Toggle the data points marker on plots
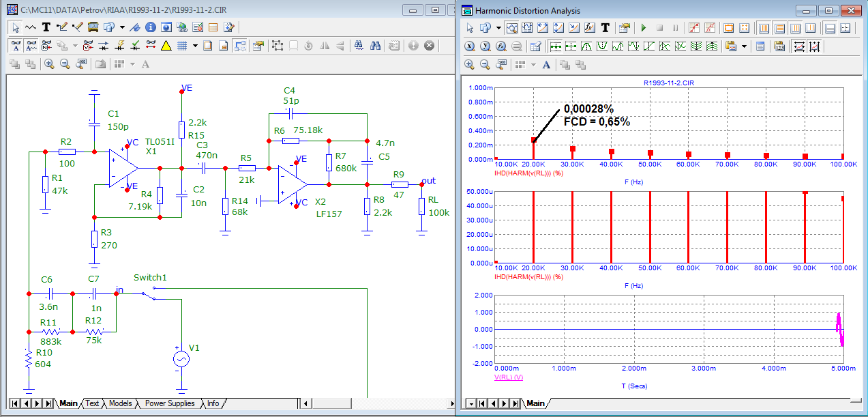The width and height of the screenshot is (868, 417). click(x=693, y=28)
